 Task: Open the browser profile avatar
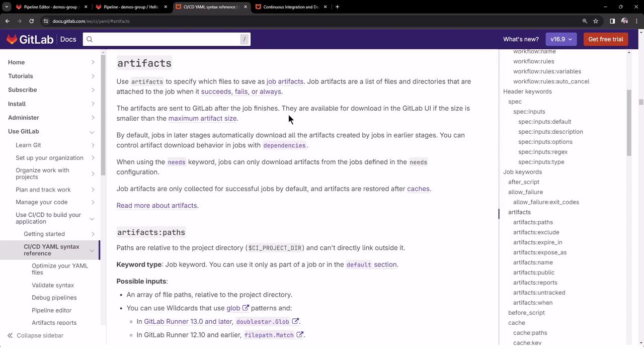pos(624,21)
